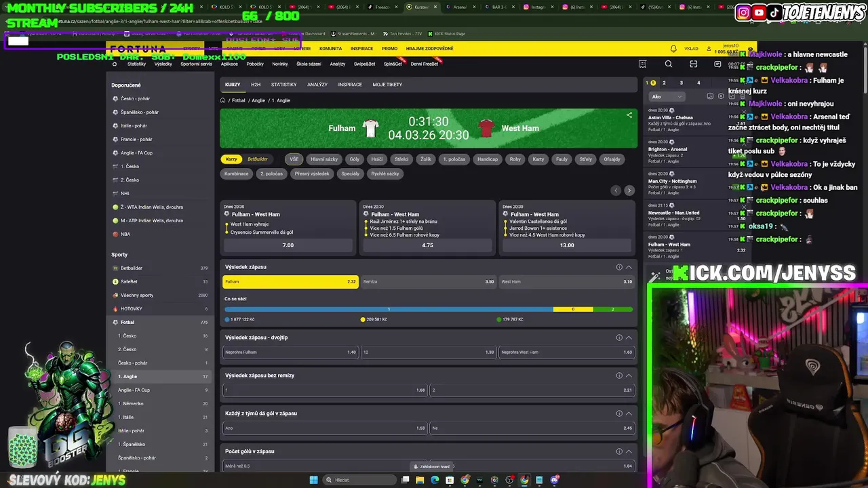This screenshot has width=868, height=488.
Task: Open the Škola sázení link
Action: [309, 64]
